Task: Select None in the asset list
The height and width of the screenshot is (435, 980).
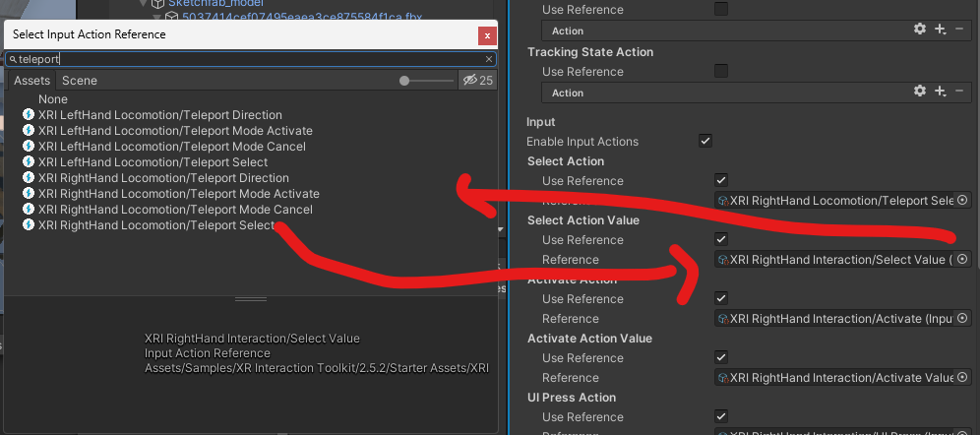Action: pyautogui.click(x=52, y=99)
